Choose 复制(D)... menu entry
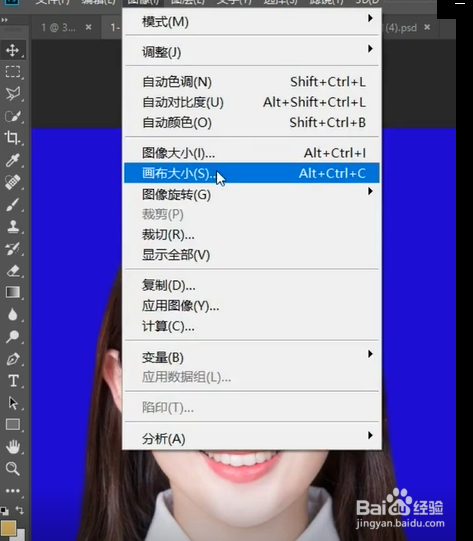Screen dimensions: 473x541 [x=252, y=285]
